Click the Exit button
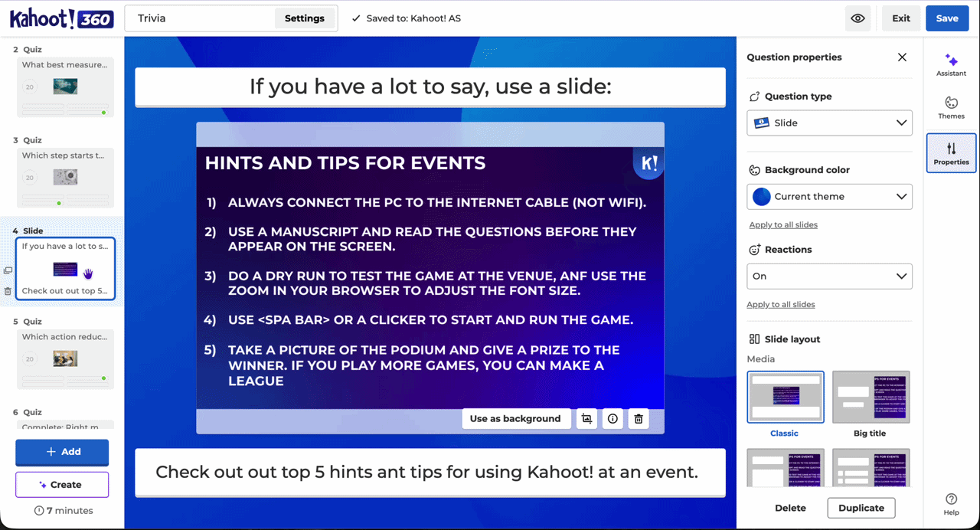980x530 pixels. (901, 18)
